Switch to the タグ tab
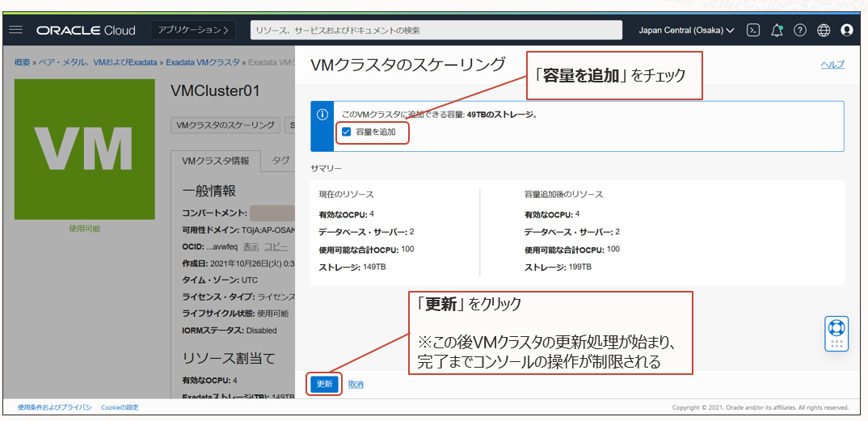 point(280,161)
